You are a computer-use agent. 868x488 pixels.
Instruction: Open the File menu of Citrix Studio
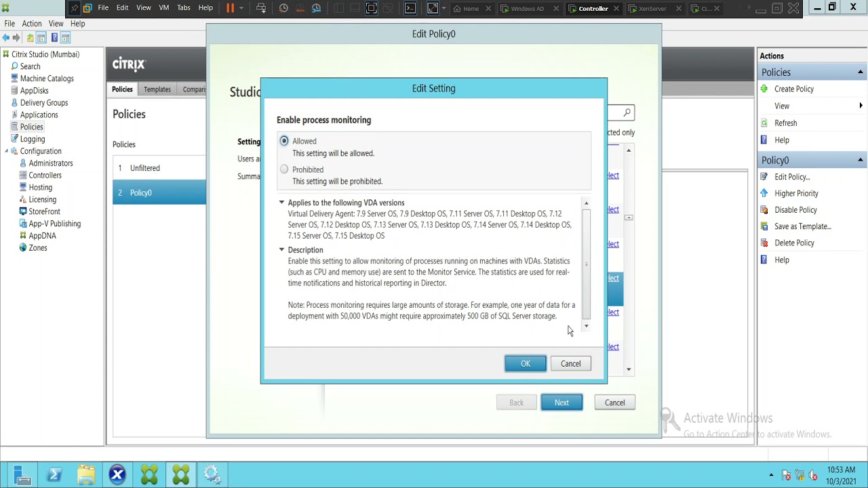point(9,24)
